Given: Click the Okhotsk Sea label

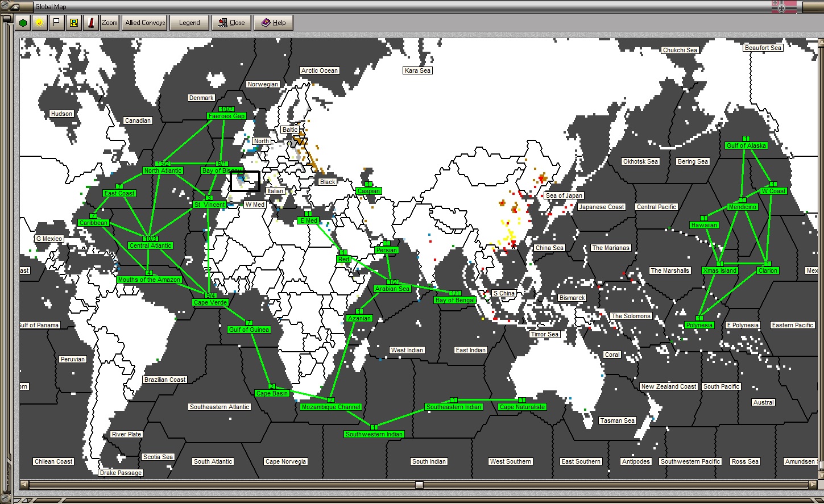Looking at the screenshot, I should [x=640, y=161].
